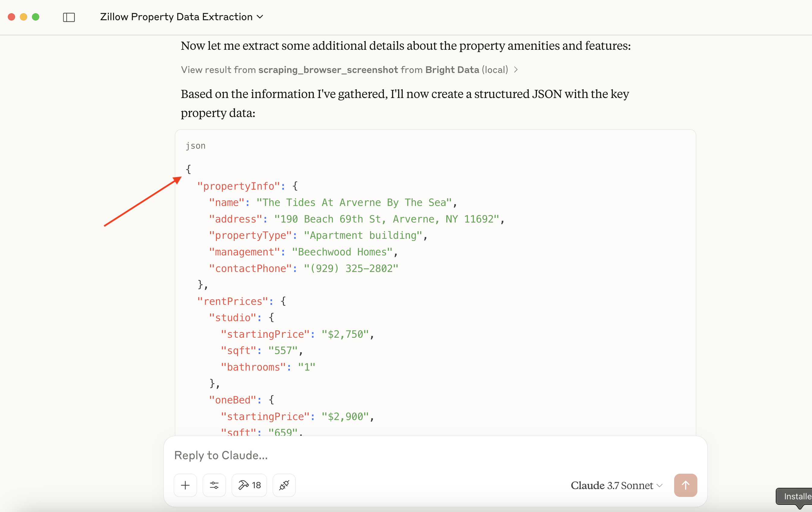Open the Claude 3.7 Sonnet model selector
The width and height of the screenshot is (812, 512).
(617, 485)
